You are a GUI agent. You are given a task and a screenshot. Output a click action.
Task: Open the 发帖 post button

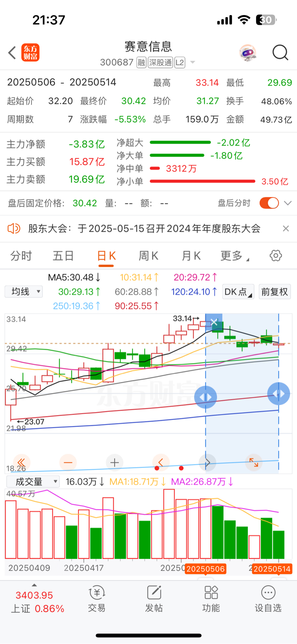(x=154, y=599)
